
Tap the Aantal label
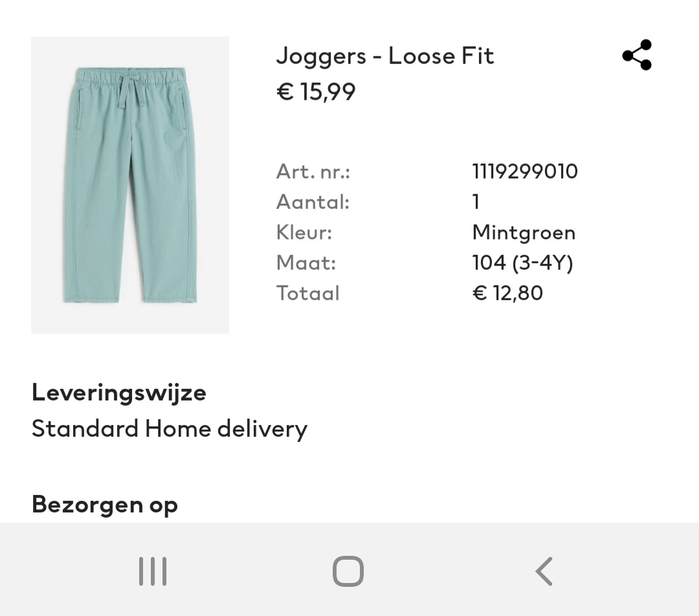click(313, 202)
